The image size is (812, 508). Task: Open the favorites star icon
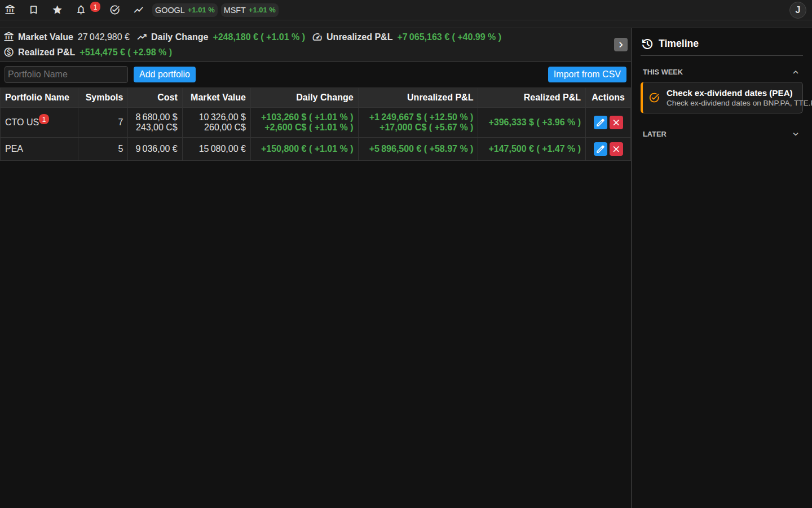[58, 10]
